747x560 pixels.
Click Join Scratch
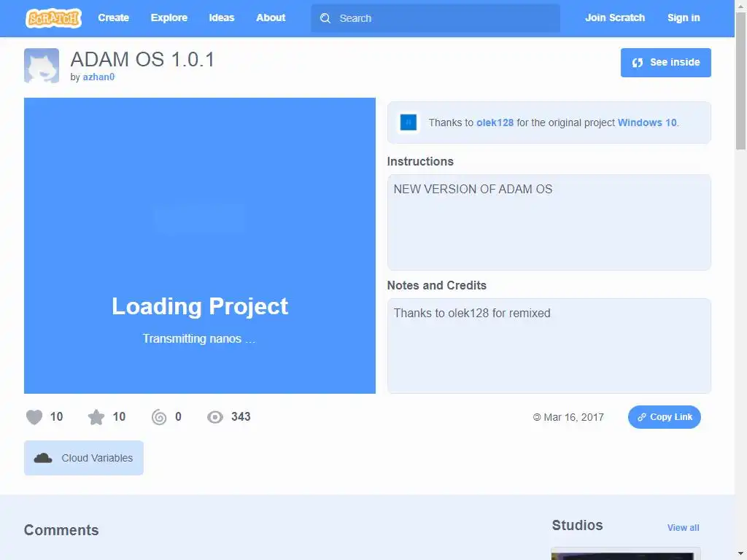[x=614, y=17]
